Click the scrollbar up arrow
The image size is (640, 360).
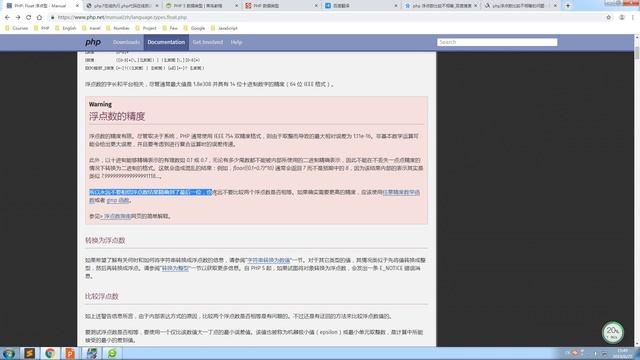[637, 37]
